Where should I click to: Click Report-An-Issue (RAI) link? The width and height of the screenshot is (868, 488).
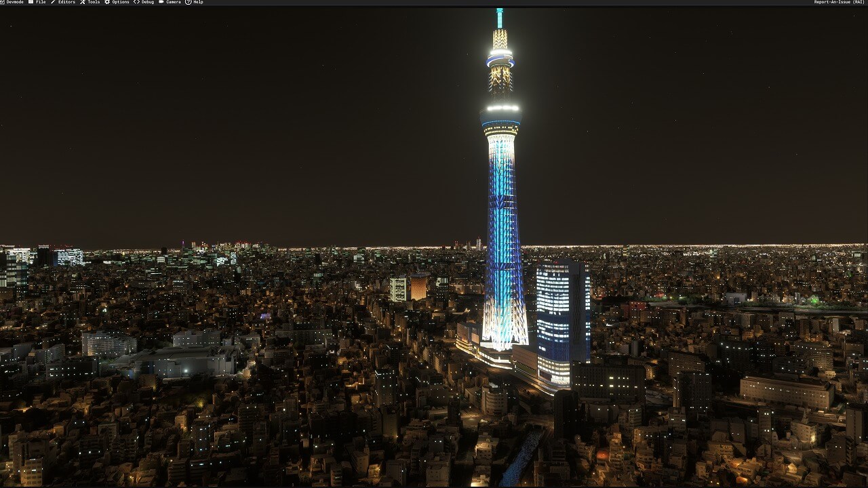[x=840, y=2]
